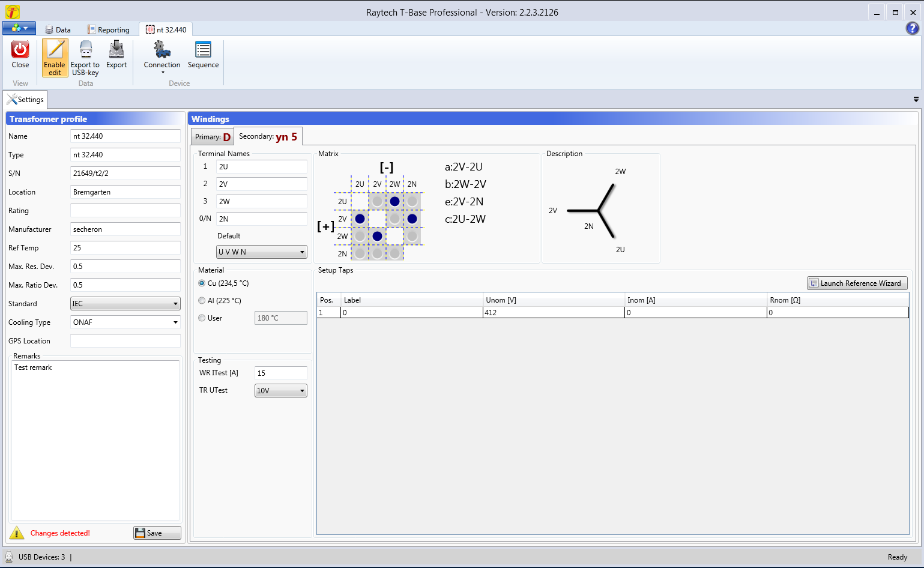Click the Save button
Viewport: 924px width, 568px height.
coord(157,533)
